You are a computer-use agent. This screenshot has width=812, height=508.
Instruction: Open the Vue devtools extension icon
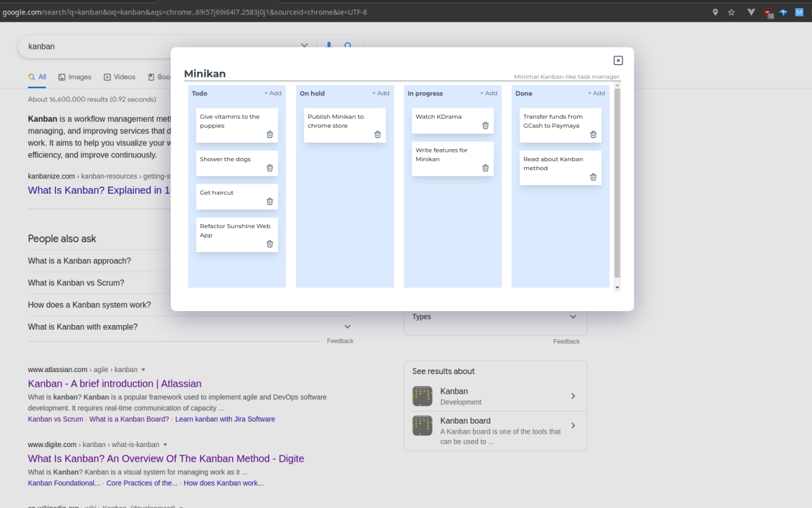751,12
